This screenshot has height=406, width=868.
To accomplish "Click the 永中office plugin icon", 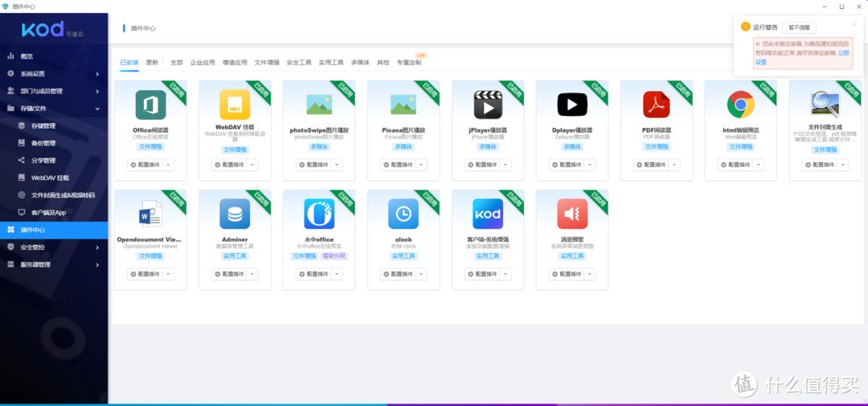I will point(319,214).
